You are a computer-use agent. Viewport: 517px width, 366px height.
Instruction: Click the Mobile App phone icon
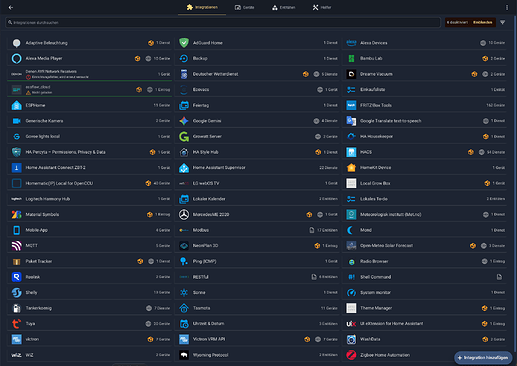point(16,230)
